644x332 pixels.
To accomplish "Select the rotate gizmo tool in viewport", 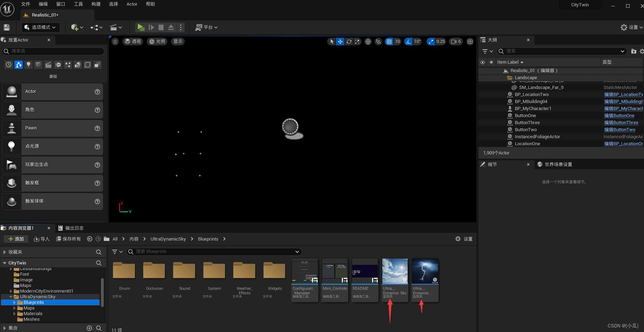I will 349,41.
